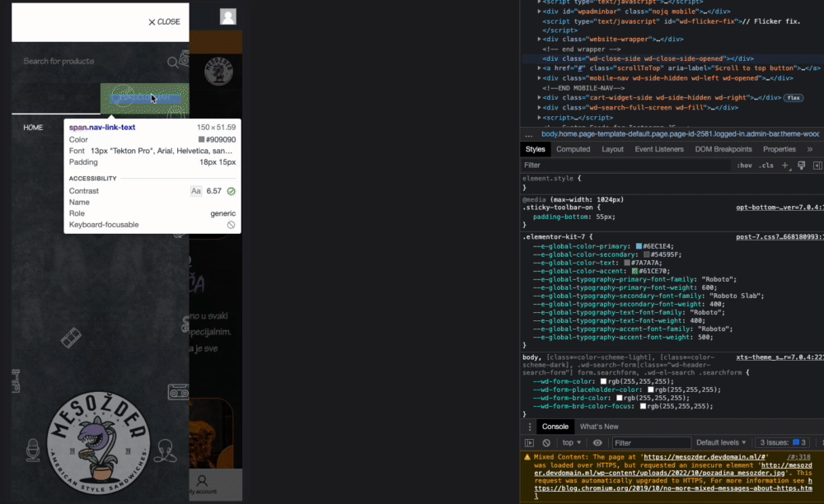Open the Default levels dropdown

(721, 442)
